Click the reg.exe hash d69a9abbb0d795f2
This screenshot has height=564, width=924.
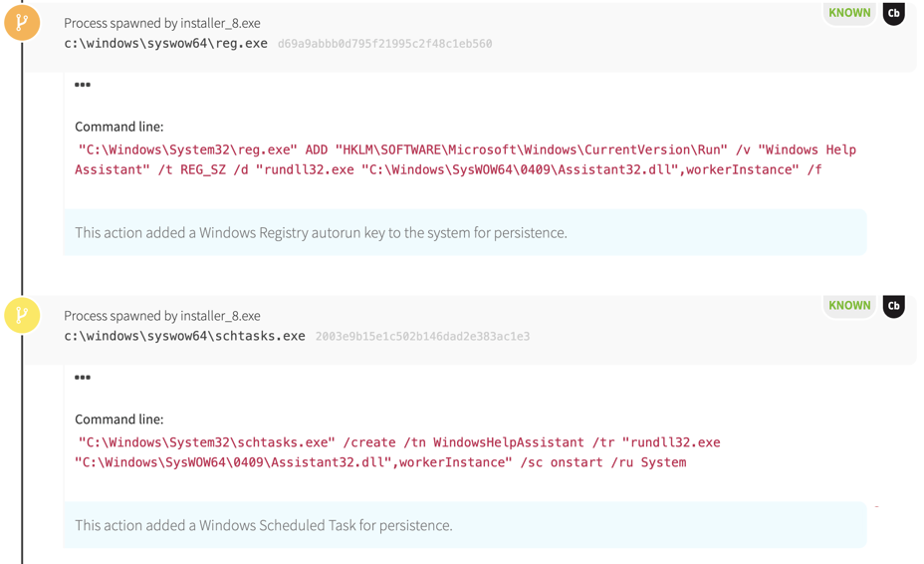(384, 44)
